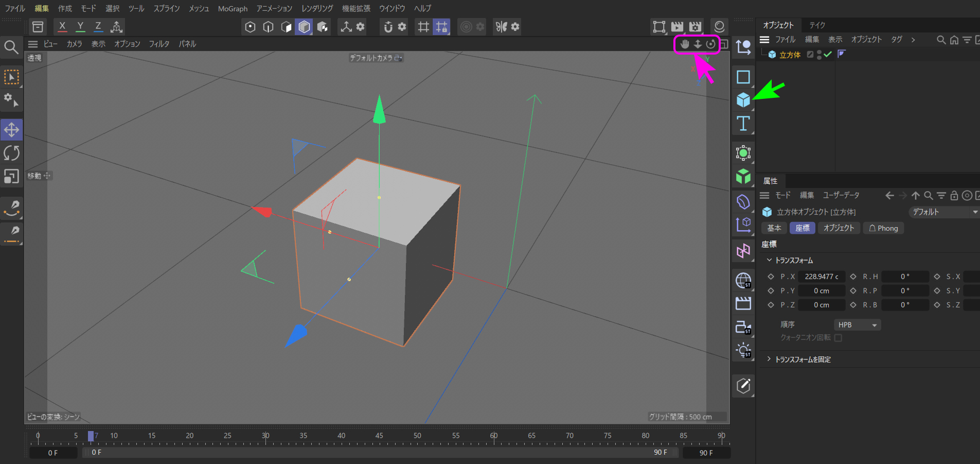Open the search magnifier in left toolbar

[11, 47]
